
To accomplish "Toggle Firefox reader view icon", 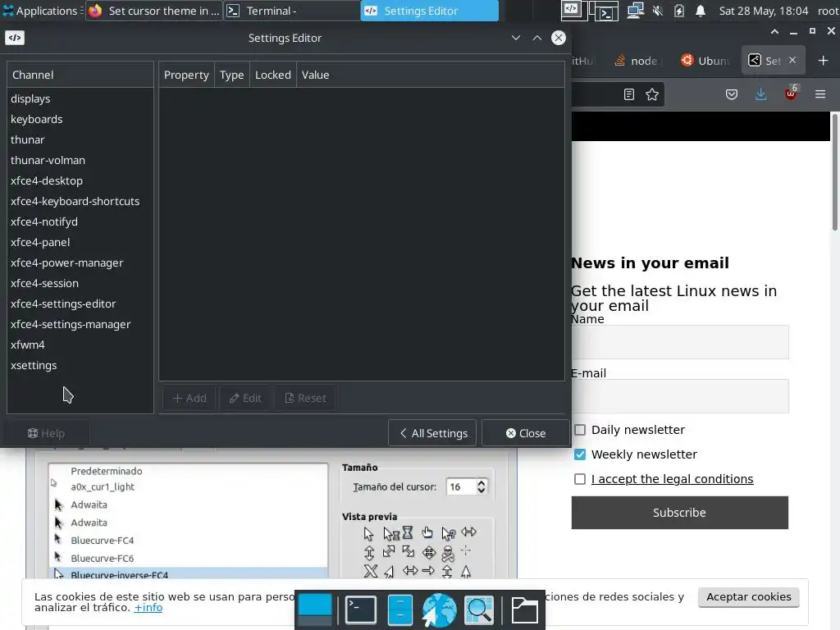I will [629, 95].
